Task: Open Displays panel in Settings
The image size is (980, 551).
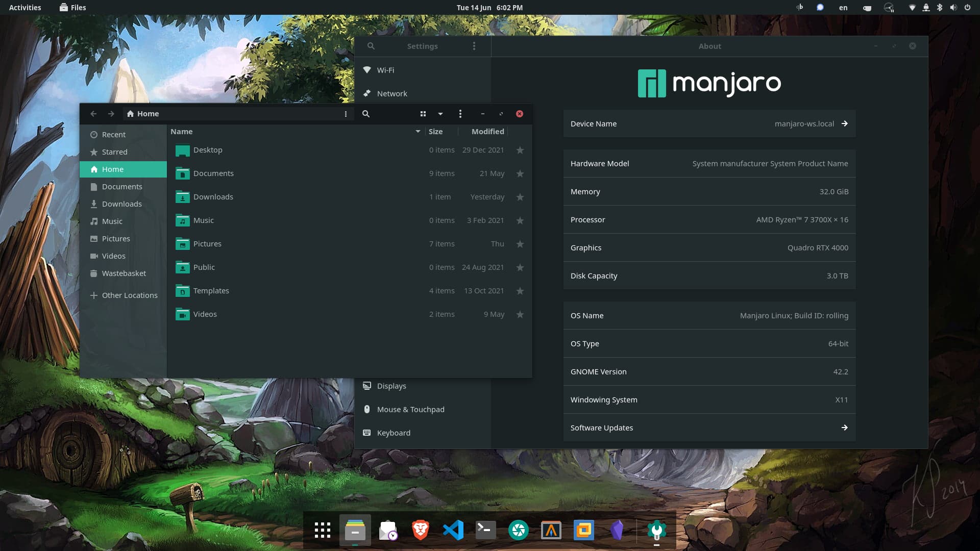Action: 423,386
